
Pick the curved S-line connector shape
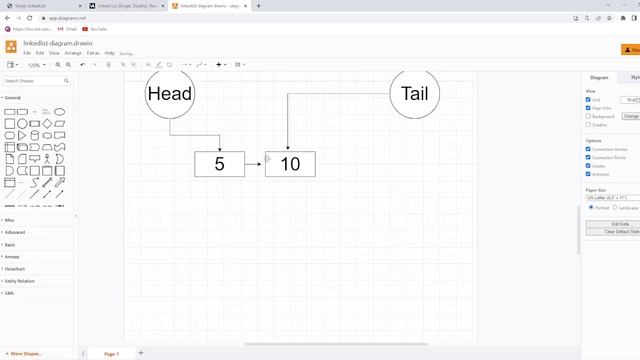tap(35, 182)
